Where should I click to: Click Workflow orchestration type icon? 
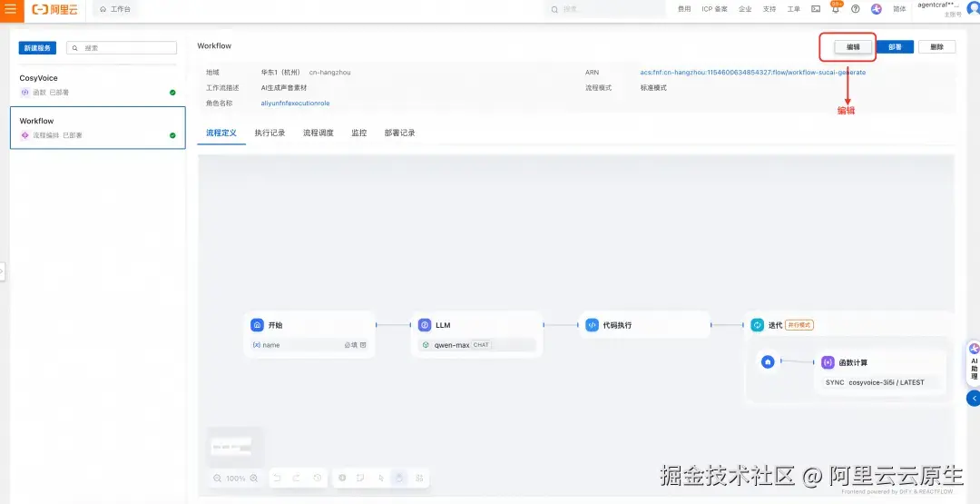tap(25, 135)
